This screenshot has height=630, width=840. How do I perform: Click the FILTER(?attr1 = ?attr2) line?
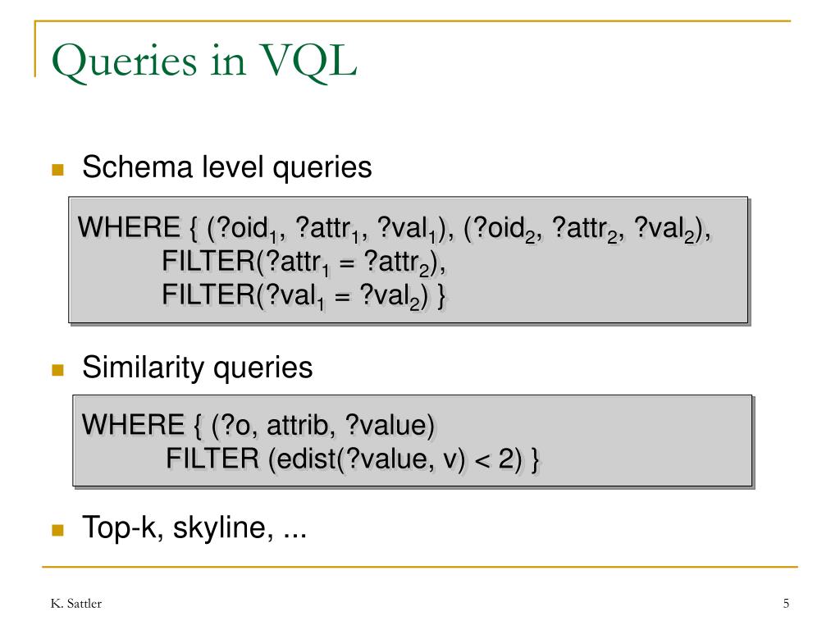pos(304,262)
